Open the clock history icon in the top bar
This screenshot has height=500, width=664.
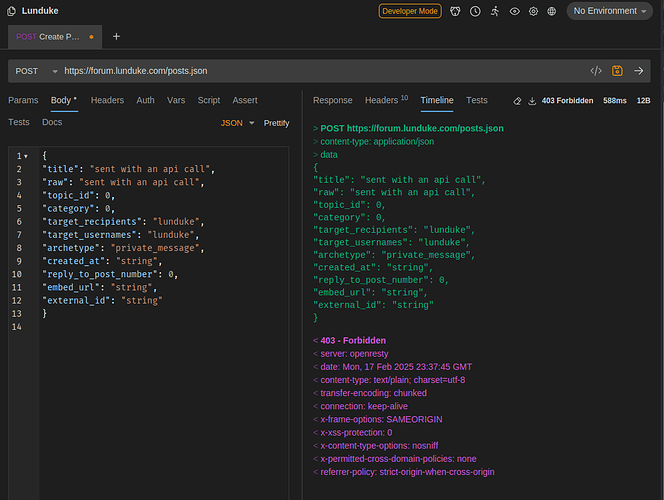pyautogui.click(x=475, y=11)
